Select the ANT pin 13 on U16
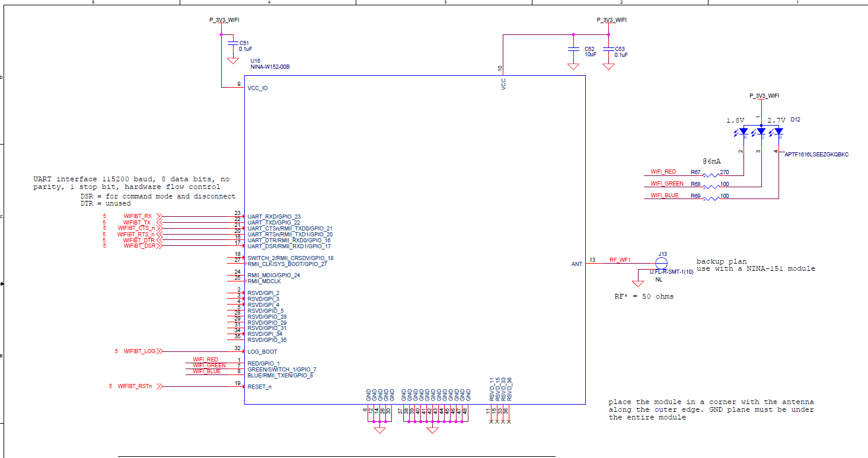Viewport: 868px width, 458px height. [x=576, y=264]
